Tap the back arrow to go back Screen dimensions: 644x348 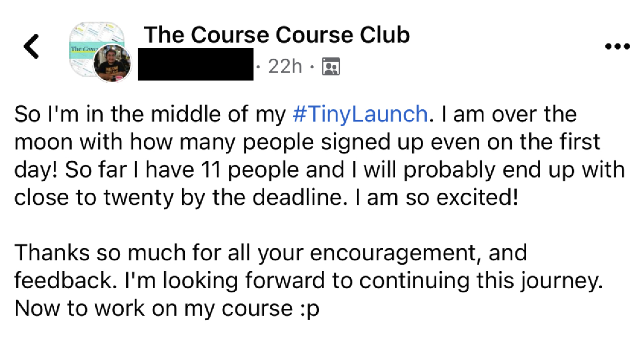(31, 46)
